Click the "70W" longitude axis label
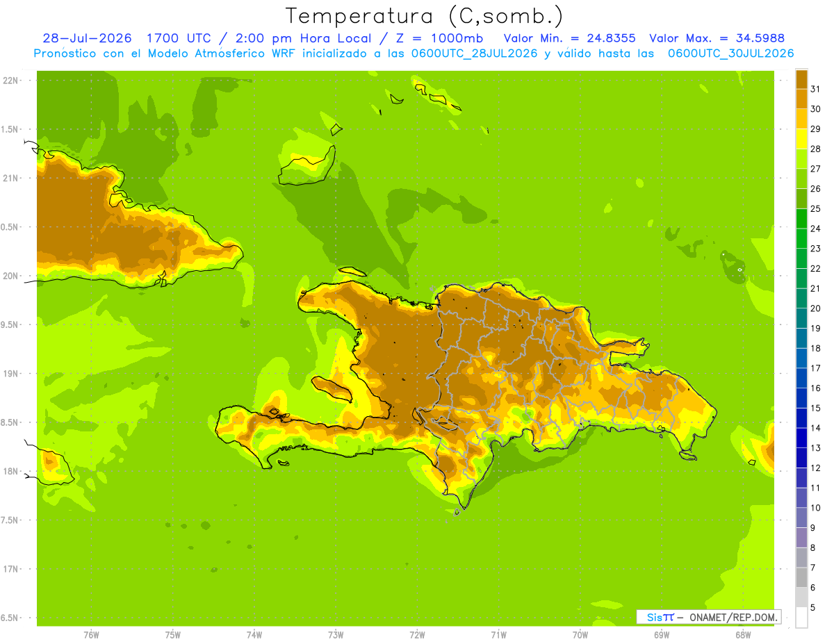Image resolution: width=834 pixels, height=644 pixels. [580, 635]
